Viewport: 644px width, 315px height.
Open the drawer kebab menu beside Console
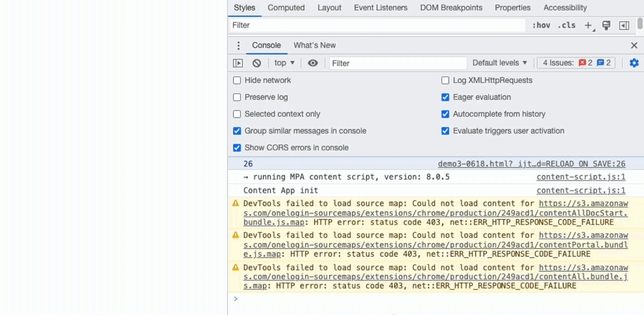click(238, 45)
